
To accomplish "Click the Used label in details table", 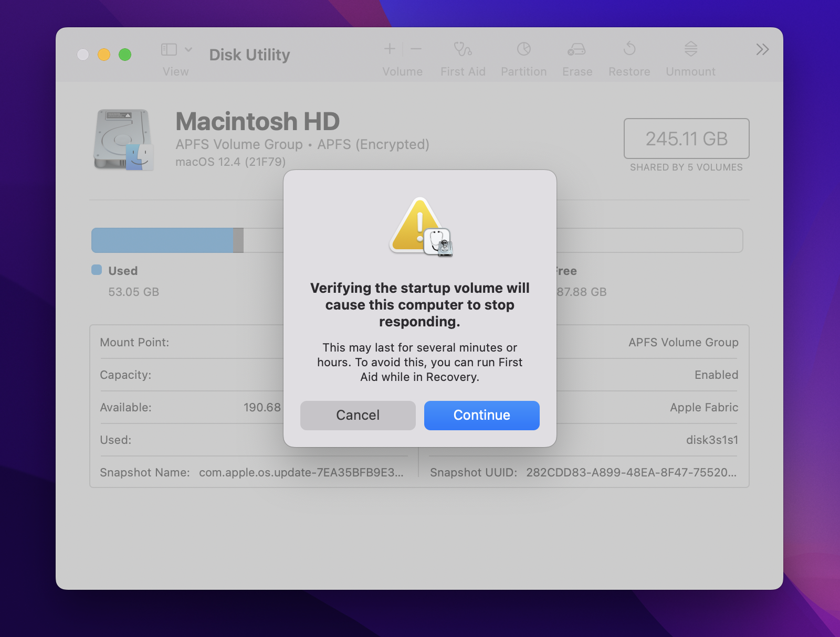I will pos(115,440).
